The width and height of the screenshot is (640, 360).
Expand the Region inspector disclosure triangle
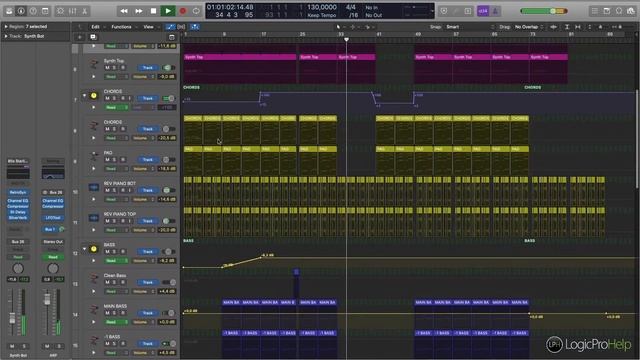coord(6,27)
